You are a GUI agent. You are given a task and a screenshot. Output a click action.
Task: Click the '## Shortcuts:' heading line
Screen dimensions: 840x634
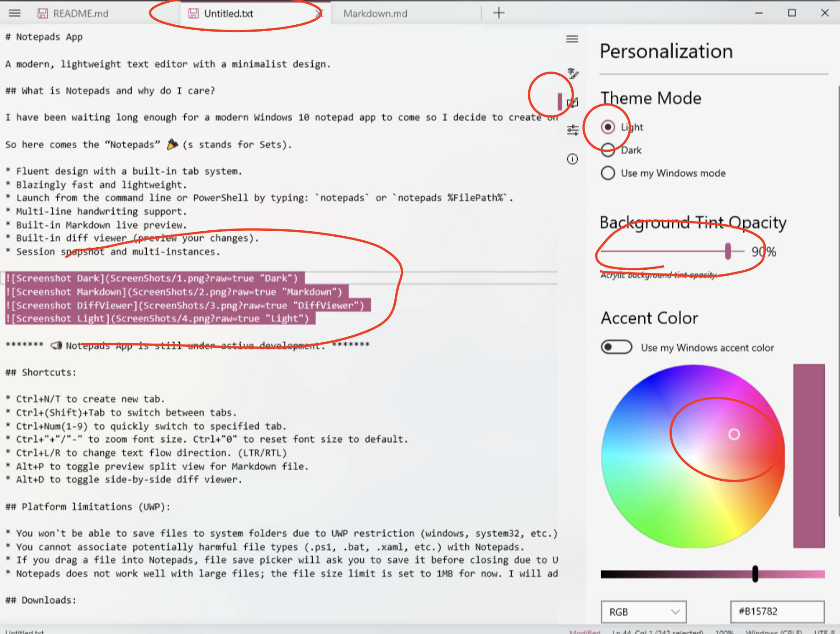[x=41, y=373]
